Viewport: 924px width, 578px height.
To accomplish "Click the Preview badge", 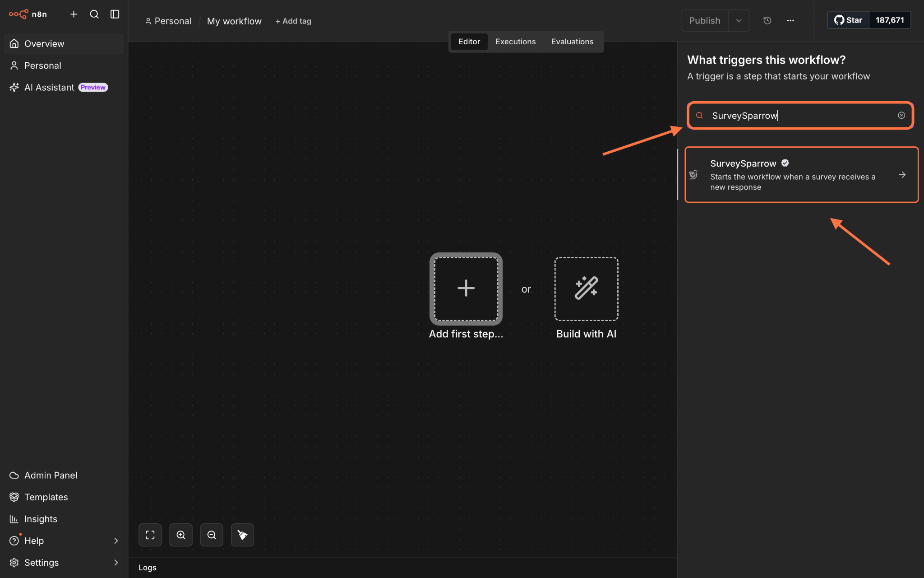I will click(x=93, y=87).
